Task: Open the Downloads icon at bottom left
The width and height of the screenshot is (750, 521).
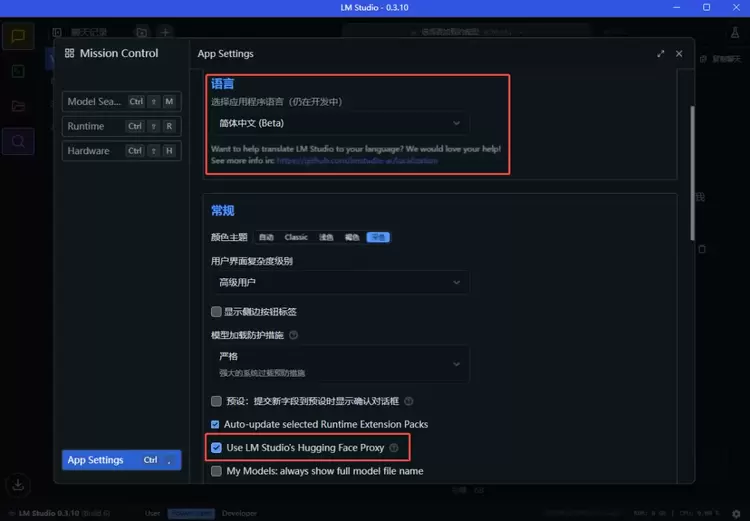Action: tap(18, 484)
